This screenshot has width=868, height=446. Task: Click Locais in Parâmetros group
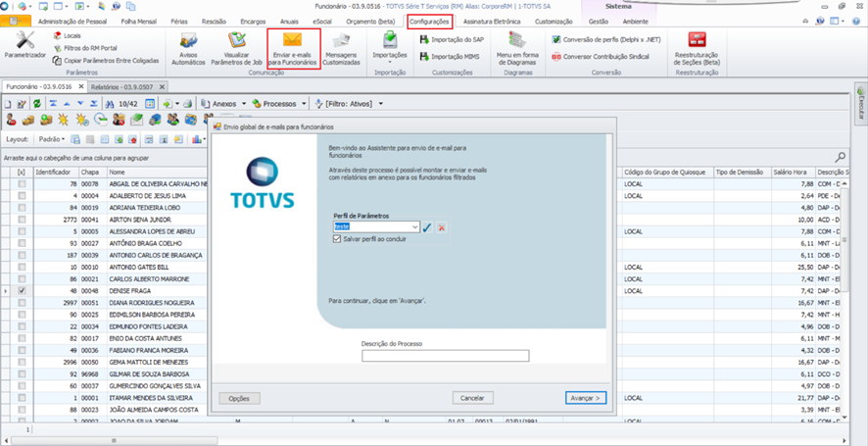pos(67,35)
